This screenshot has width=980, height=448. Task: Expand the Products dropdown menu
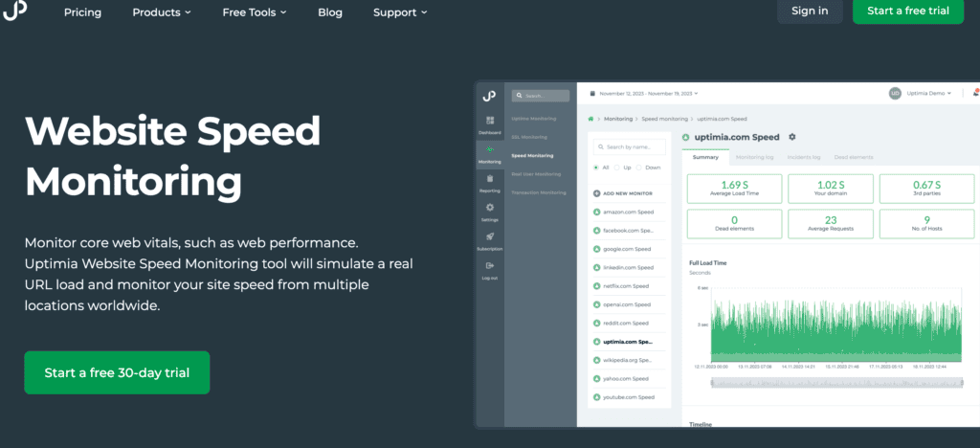pyautogui.click(x=161, y=12)
